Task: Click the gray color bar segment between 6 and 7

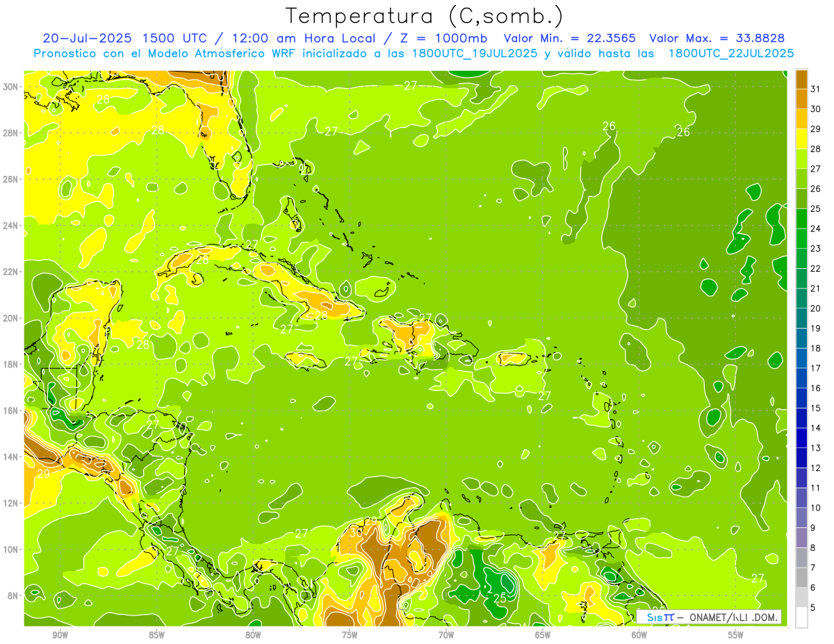Action: click(802, 577)
